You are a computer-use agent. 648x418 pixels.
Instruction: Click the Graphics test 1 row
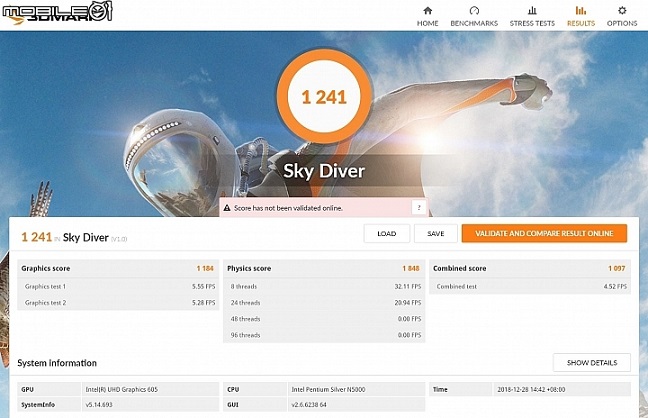click(118, 286)
